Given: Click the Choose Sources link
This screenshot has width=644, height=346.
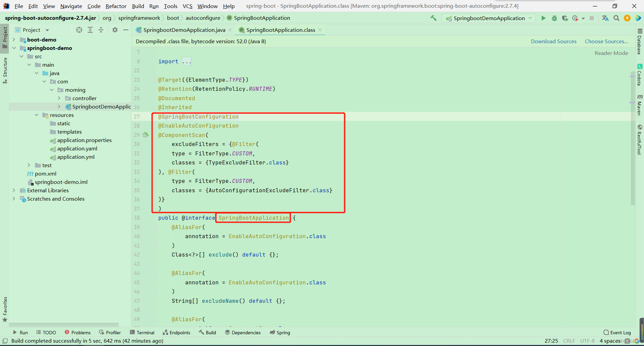Looking at the screenshot, I should (606, 41).
